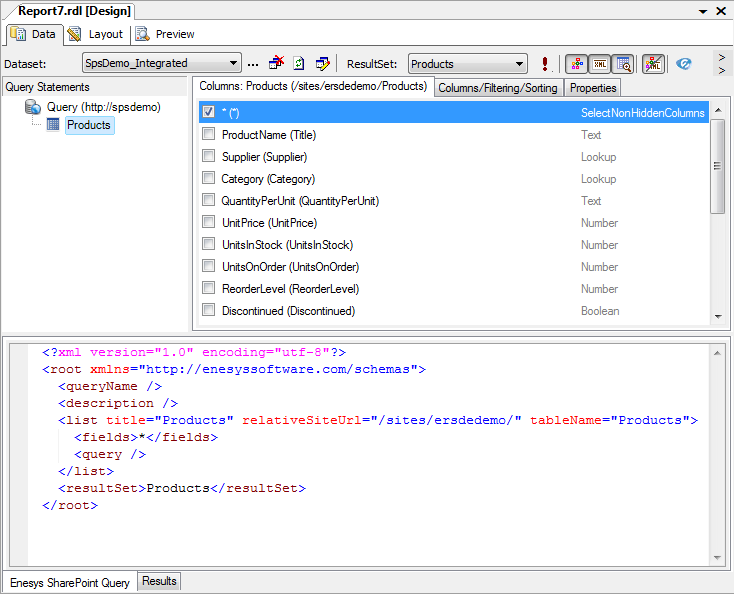This screenshot has width=734, height=594.
Task: Switch to the Results tab at bottom
Action: tap(159, 581)
